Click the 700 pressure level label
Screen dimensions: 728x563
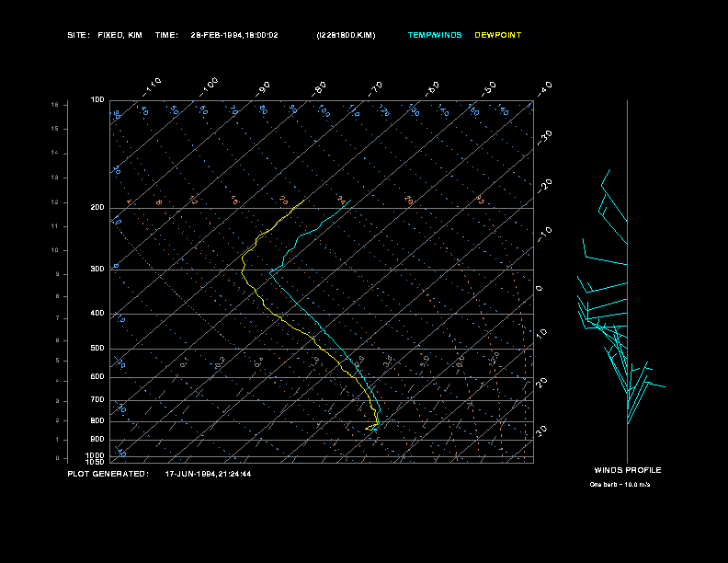click(x=97, y=400)
